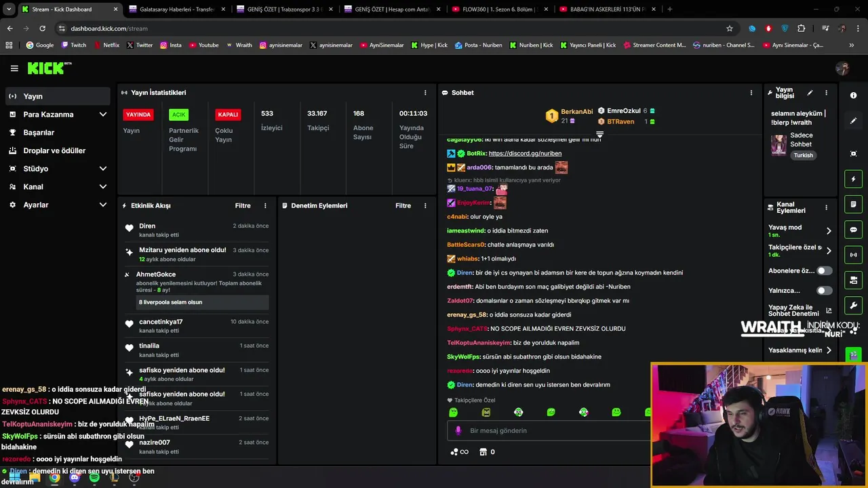Open browser tab search dropdown
868x488 pixels.
[x=9, y=9]
